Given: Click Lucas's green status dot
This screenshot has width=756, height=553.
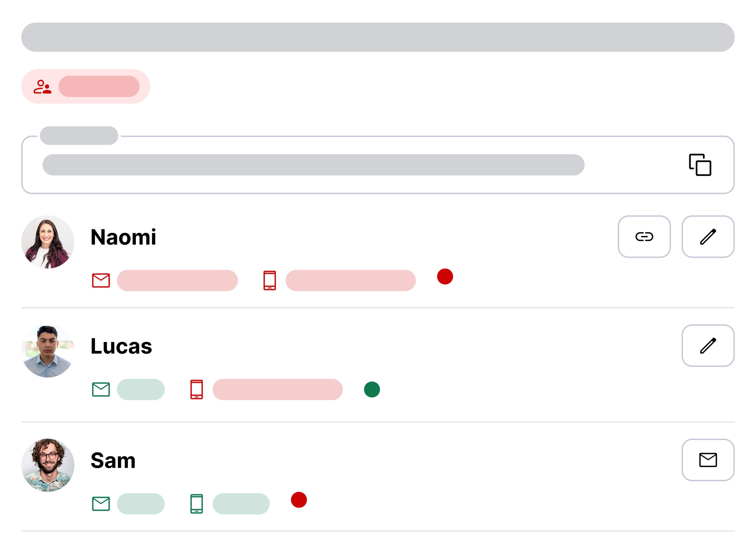Looking at the screenshot, I should pyautogui.click(x=372, y=389).
